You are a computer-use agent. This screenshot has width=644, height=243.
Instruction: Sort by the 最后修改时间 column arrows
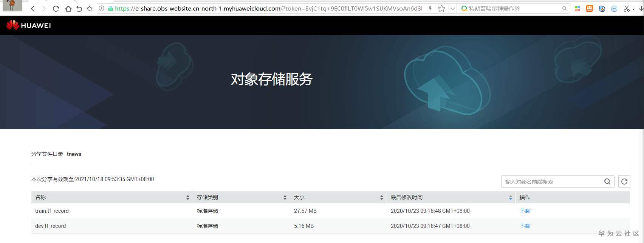[511, 197]
